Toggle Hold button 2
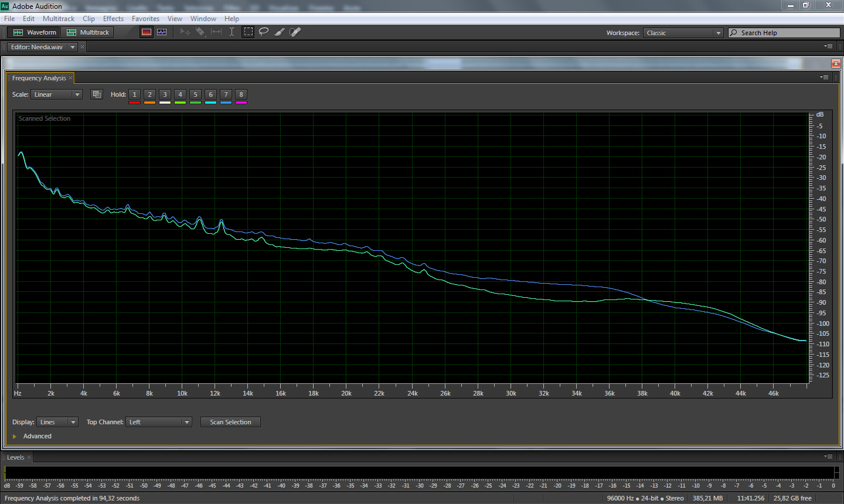Image resolution: width=844 pixels, height=504 pixels. tap(149, 94)
